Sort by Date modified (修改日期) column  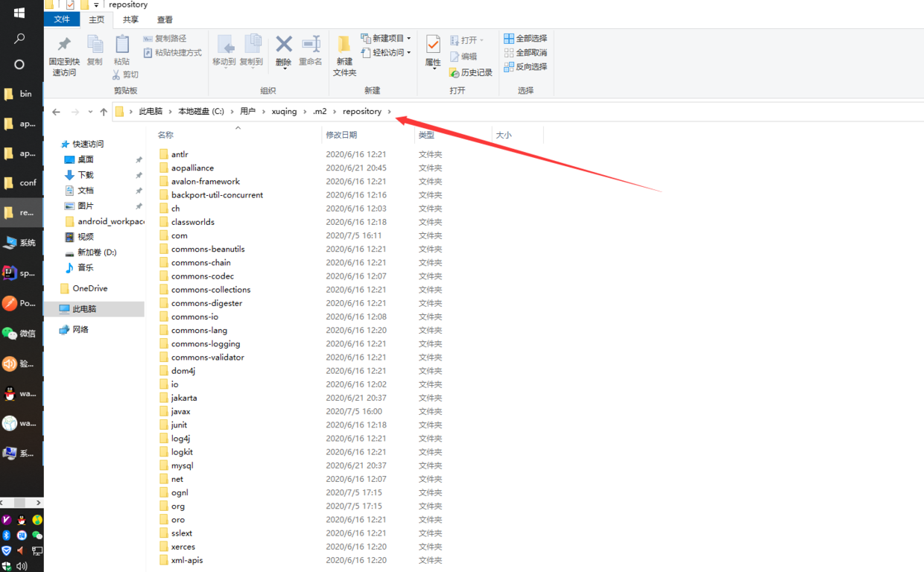[x=341, y=136]
